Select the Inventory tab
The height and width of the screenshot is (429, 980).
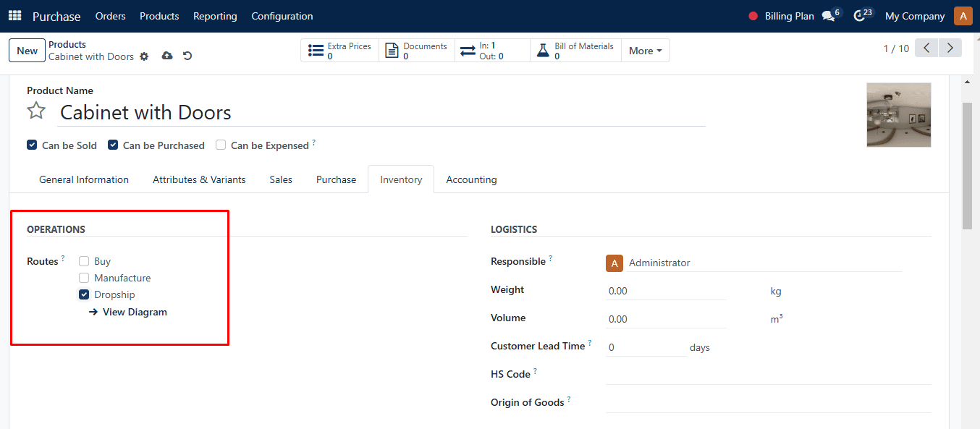point(401,179)
